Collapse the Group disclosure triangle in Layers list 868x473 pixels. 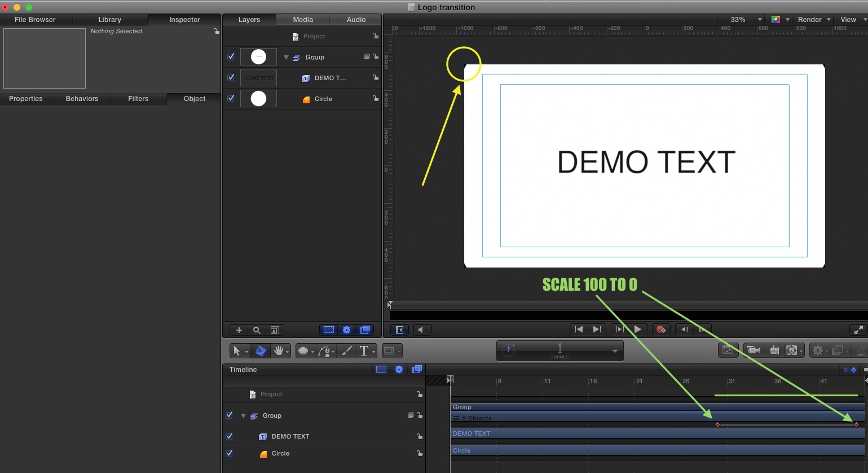(286, 57)
